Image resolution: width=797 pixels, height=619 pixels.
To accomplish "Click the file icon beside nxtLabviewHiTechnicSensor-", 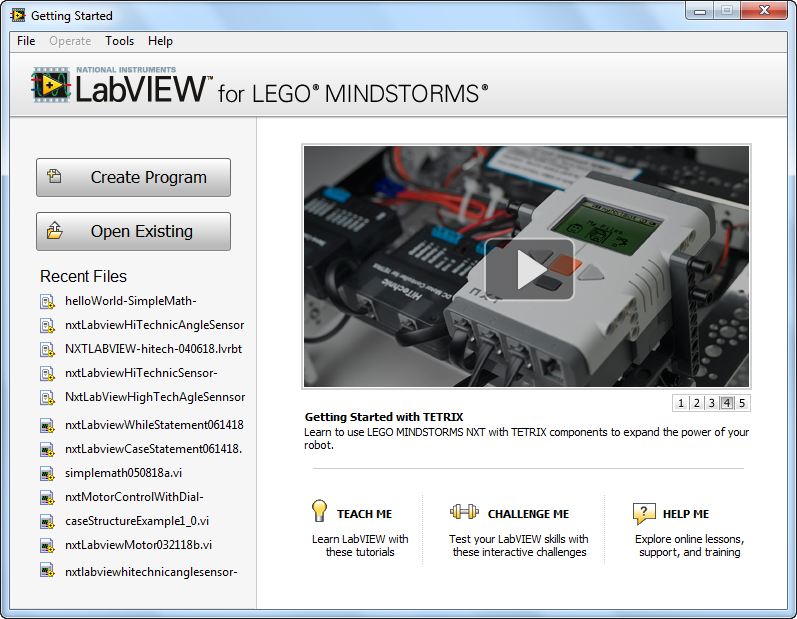I will click(47, 374).
